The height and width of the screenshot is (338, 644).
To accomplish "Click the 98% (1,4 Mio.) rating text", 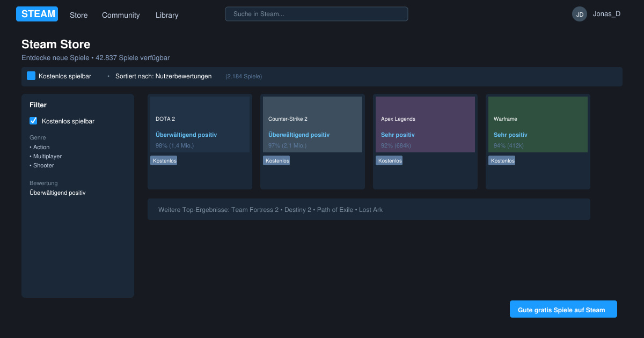I will pos(175,145).
